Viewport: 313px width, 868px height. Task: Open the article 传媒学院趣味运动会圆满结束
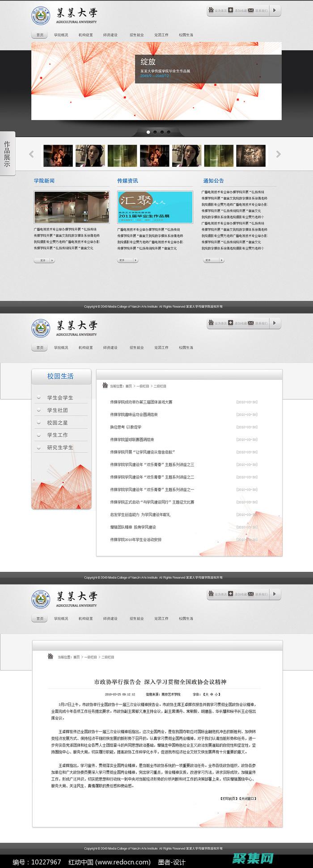point(134,415)
